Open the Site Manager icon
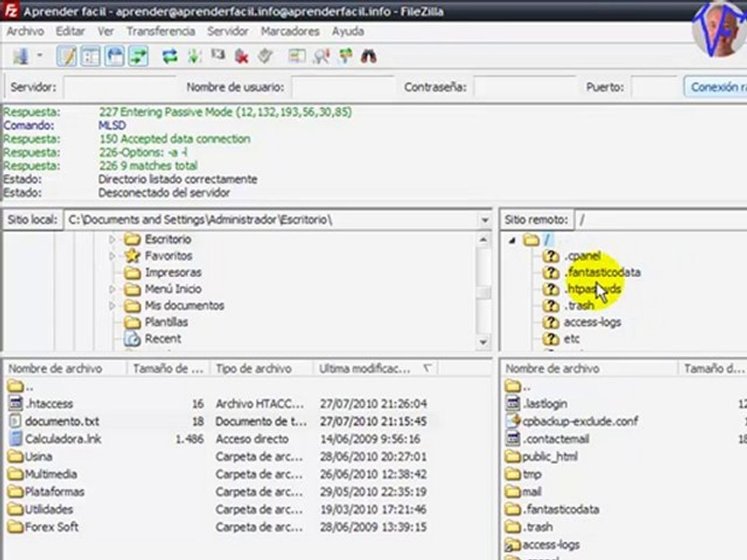The height and width of the screenshot is (560, 747). tap(20, 57)
